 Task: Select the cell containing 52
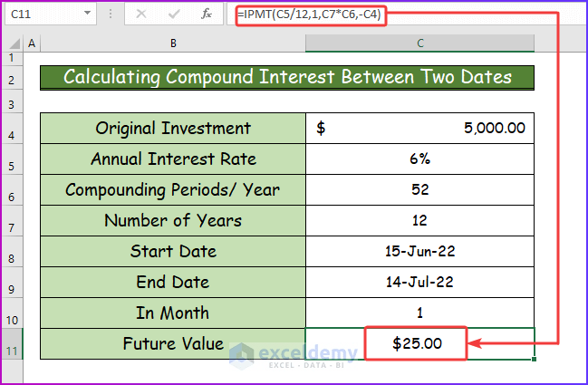pos(420,189)
